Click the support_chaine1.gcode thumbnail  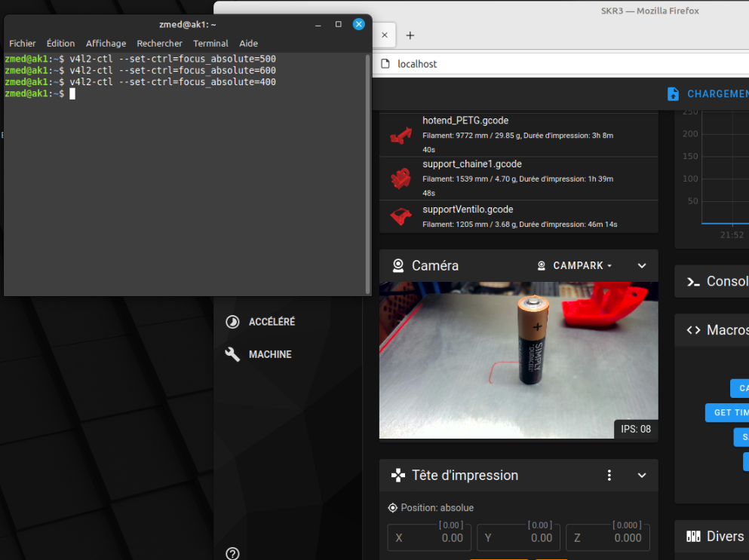pos(401,179)
